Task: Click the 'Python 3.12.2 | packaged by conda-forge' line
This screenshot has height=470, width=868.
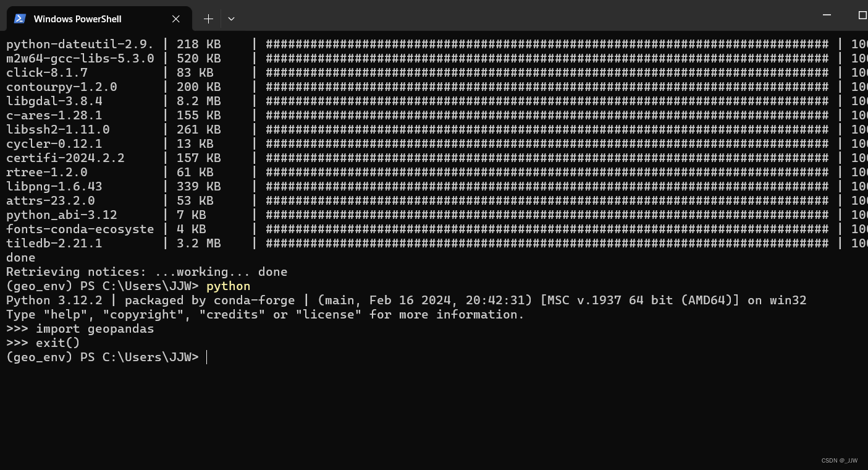Action: (x=407, y=301)
